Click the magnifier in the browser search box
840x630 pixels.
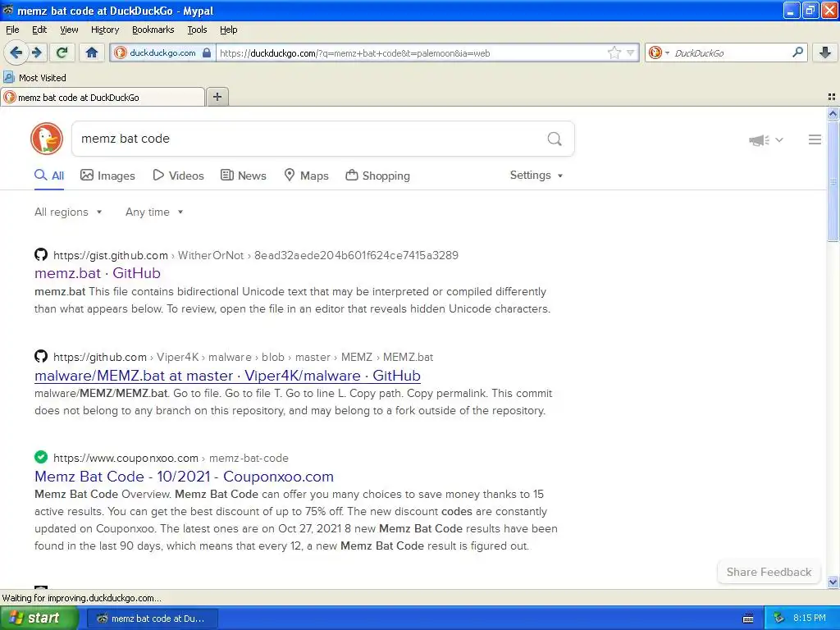(x=797, y=52)
